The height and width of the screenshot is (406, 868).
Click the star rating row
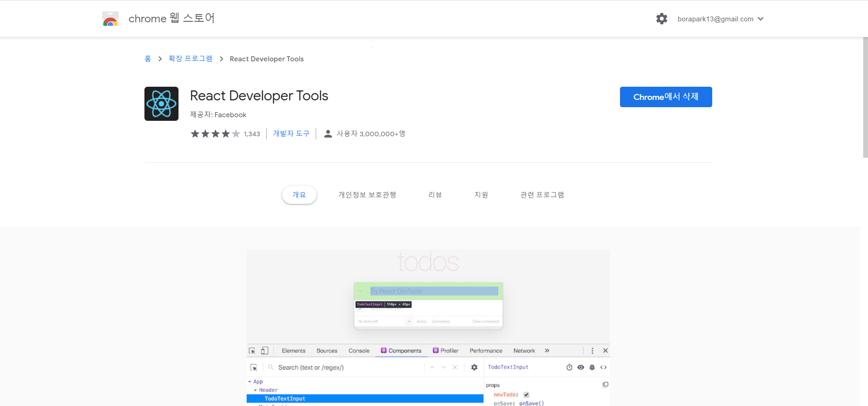(x=215, y=134)
